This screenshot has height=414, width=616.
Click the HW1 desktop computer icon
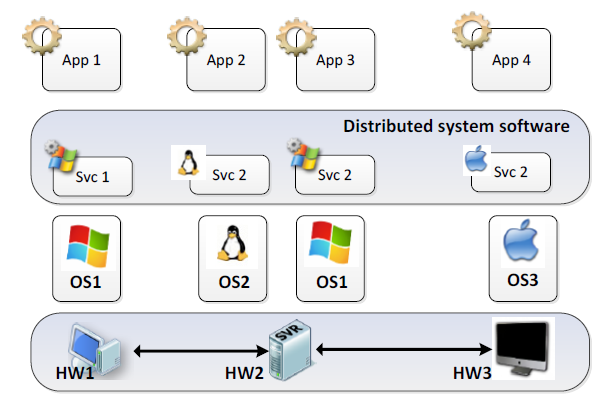[95, 349]
